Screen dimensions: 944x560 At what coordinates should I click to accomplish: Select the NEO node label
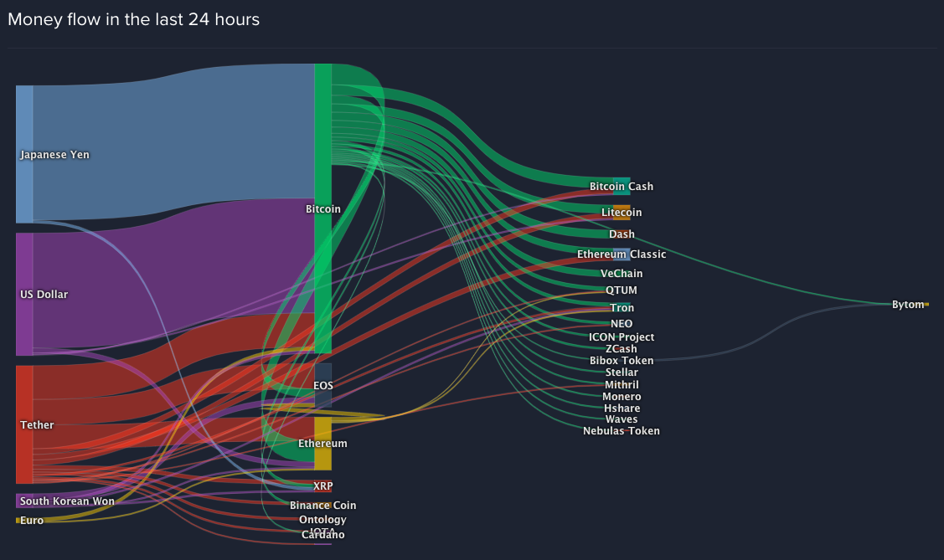click(x=622, y=324)
